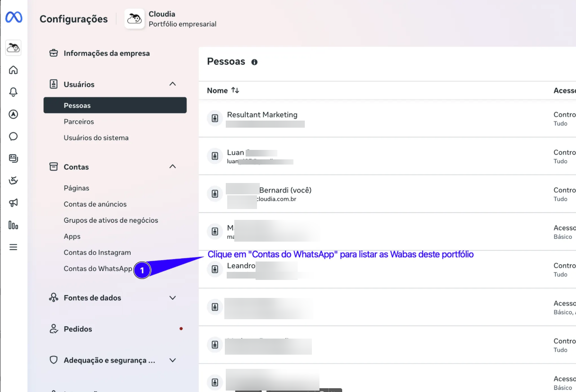This screenshot has width=576, height=392.
Task: Open Parceiros under Usuários
Action: pos(79,122)
